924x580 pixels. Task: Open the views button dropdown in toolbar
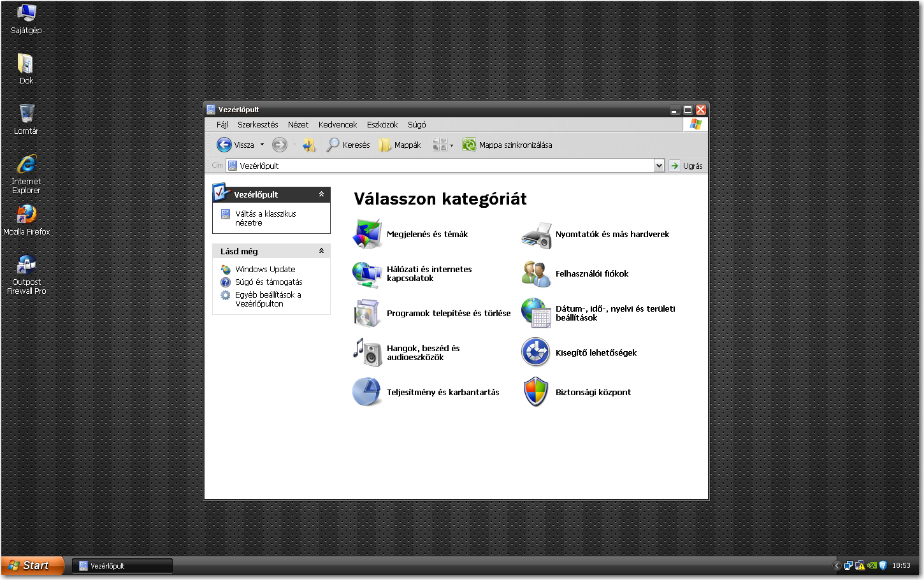452,145
